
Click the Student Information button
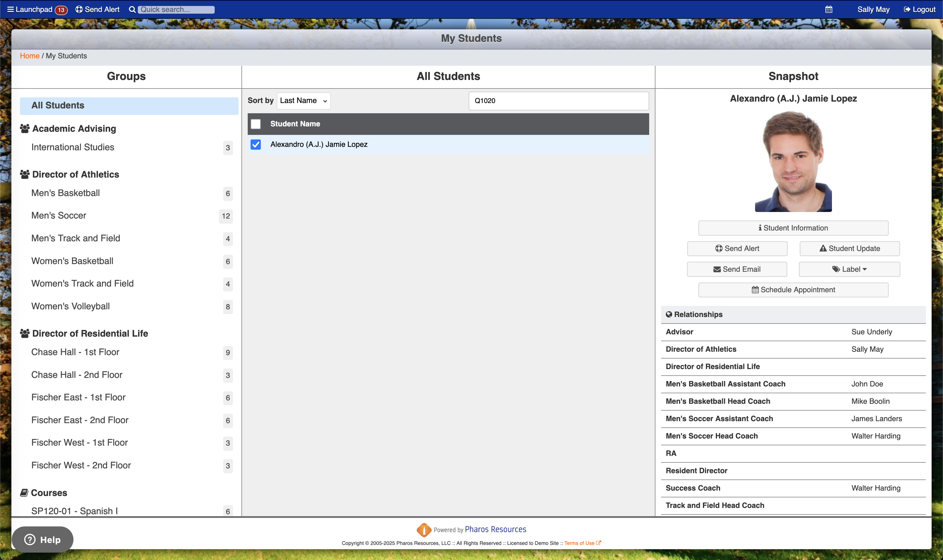coord(793,228)
